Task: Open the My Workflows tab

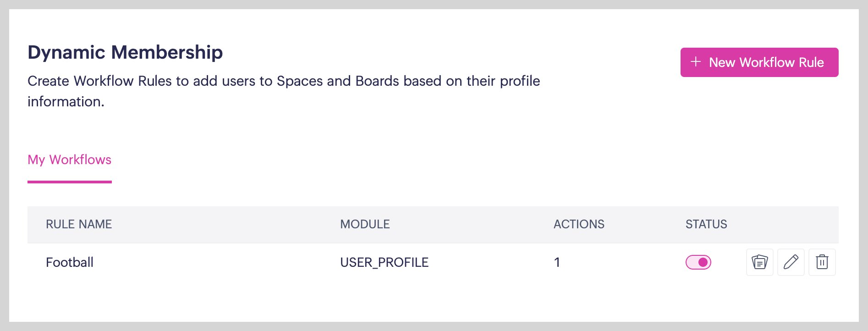Action: 70,160
